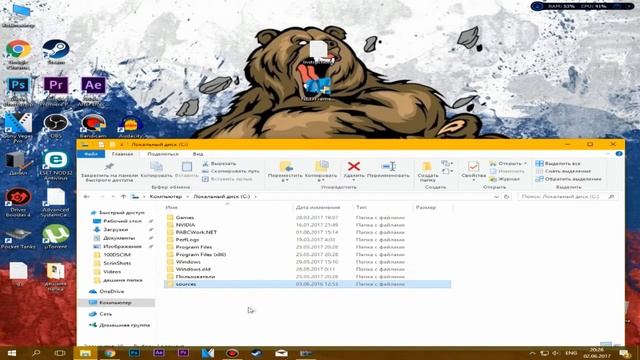Click Журнал history in ribbon
The width and height of the screenshot is (640, 360).
504,179
